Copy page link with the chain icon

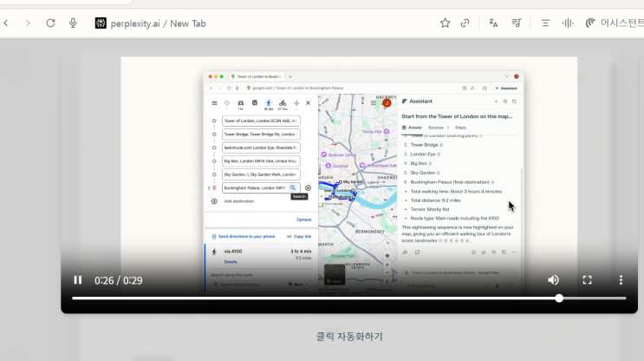coord(465,23)
